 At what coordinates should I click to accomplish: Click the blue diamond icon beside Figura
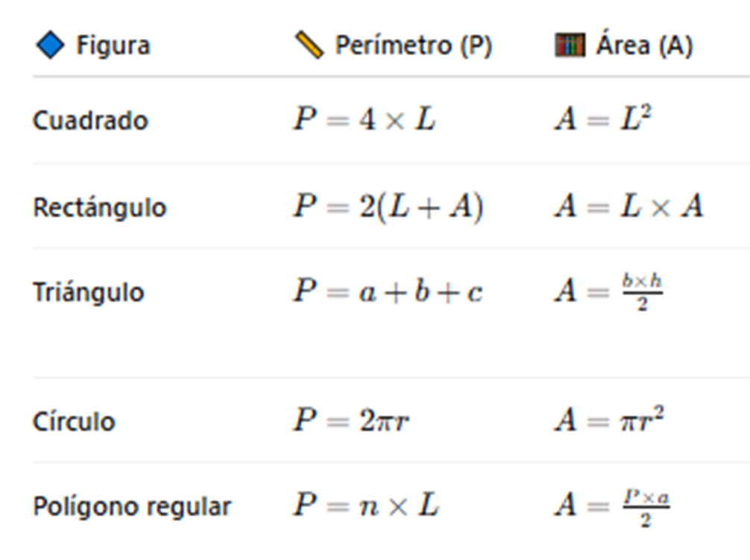(50, 45)
